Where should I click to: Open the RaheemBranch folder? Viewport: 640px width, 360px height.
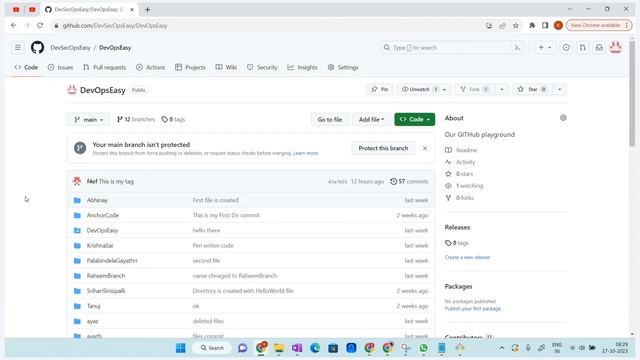(x=106, y=276)
